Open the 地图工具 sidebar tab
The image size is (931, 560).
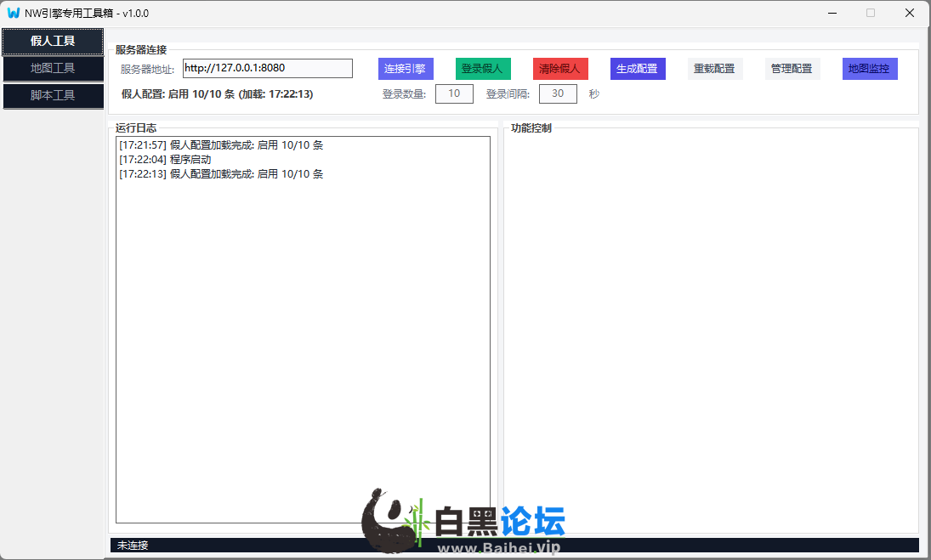pos(53,68)
